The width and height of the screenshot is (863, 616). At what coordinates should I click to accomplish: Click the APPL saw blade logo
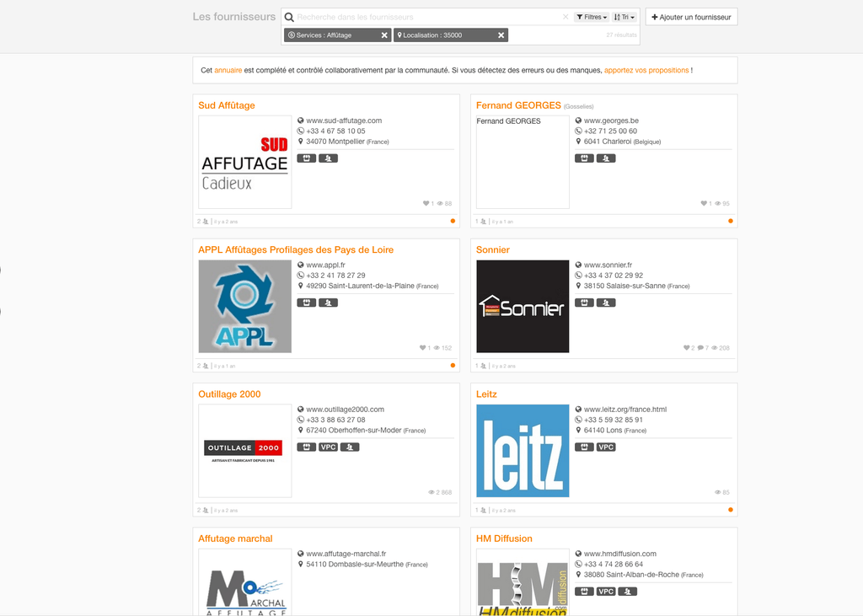[x=245, y=306]
